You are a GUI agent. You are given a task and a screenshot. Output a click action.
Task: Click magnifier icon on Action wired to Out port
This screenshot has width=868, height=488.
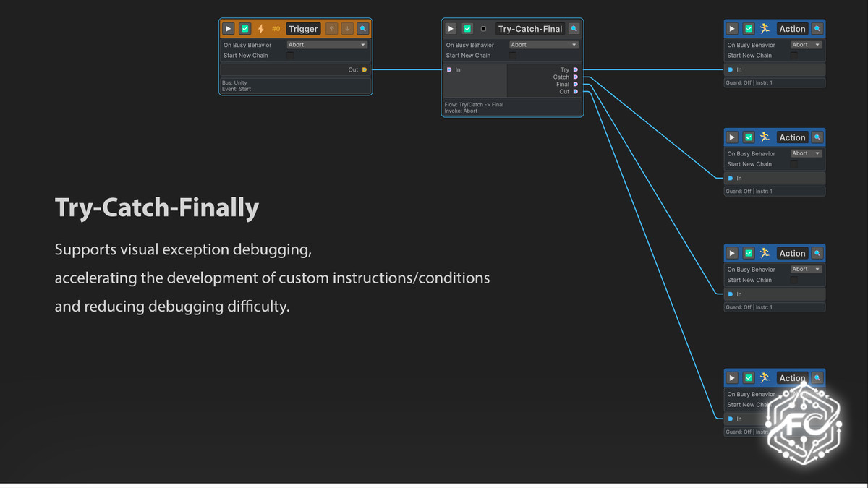817,378
